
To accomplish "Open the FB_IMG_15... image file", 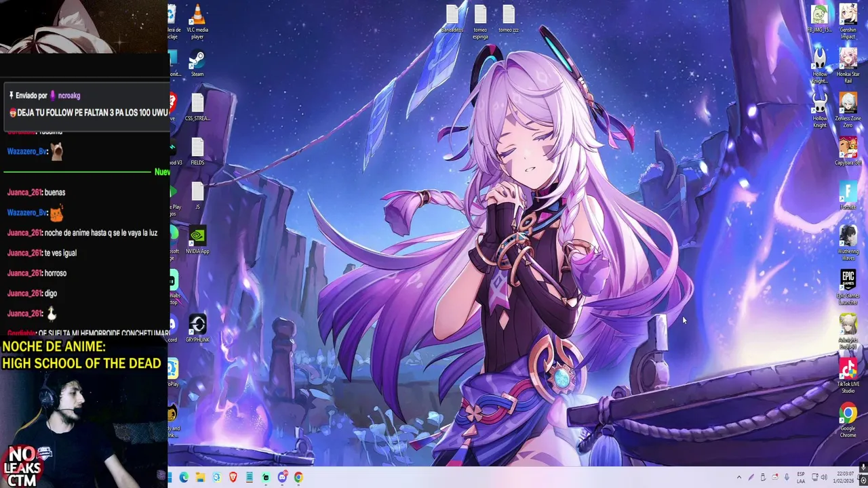I will 820,19.
